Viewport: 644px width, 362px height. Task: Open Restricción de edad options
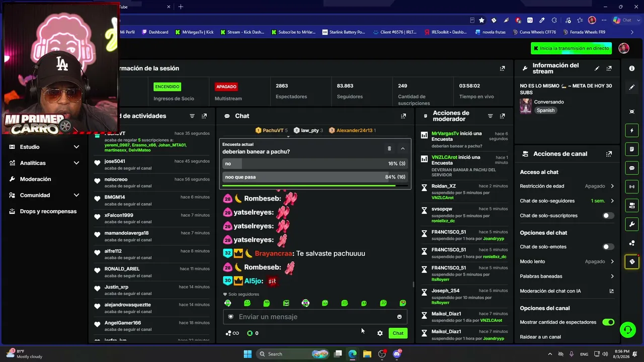click(x=567, y=186)
